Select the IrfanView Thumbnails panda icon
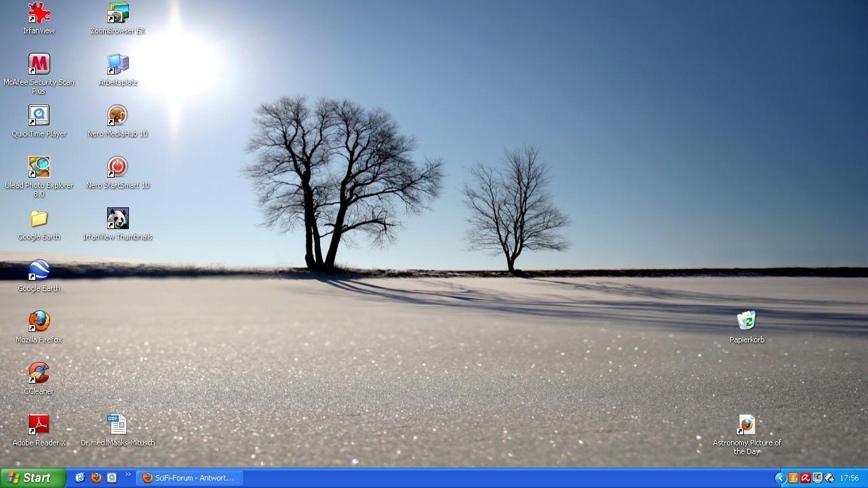 117,219
